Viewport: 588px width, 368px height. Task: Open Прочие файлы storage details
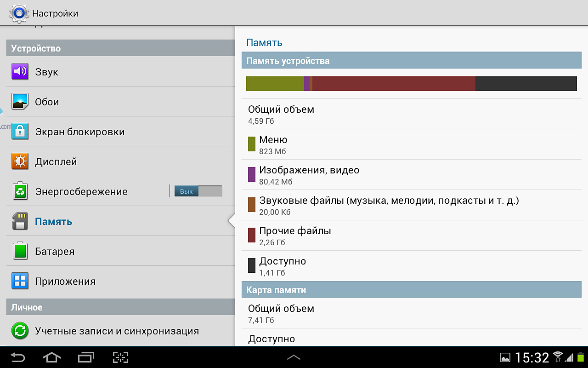pos(295,236)
